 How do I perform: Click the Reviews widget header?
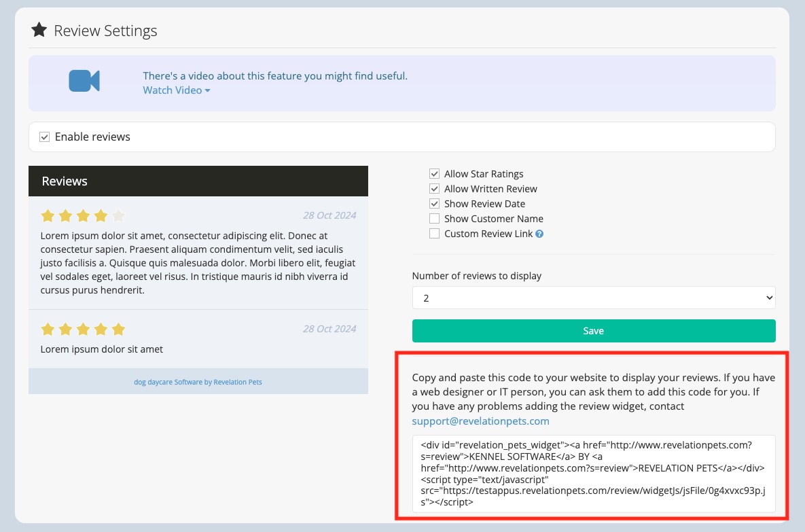click(x=198, y=181)
